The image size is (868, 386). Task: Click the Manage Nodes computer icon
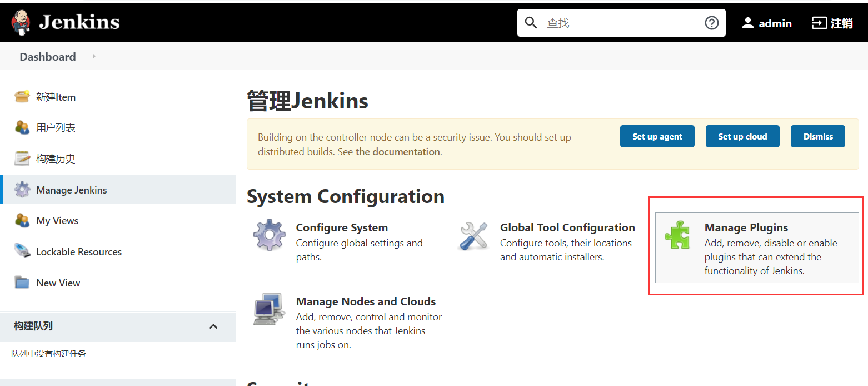click(270, 309)
